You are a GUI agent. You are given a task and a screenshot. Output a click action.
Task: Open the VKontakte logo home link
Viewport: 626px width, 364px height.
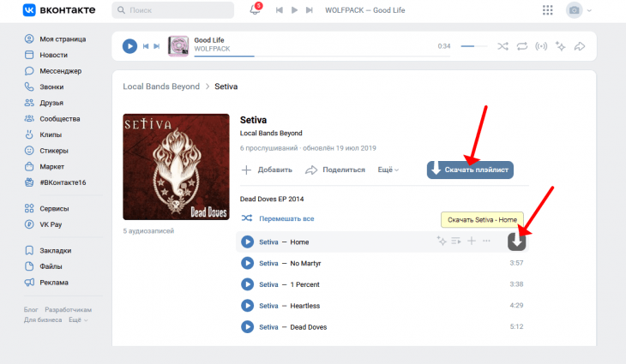pyautogui.click(x=58, y=10)
